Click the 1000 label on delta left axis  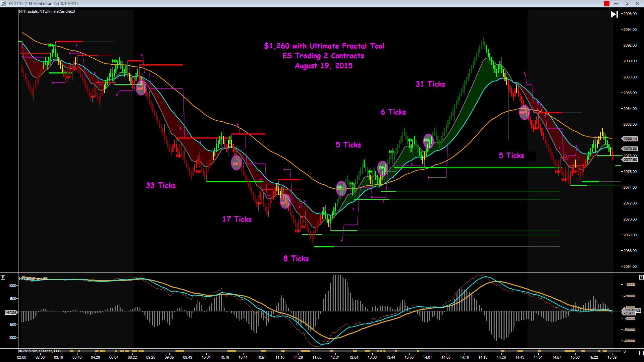[x=12, y=286]
